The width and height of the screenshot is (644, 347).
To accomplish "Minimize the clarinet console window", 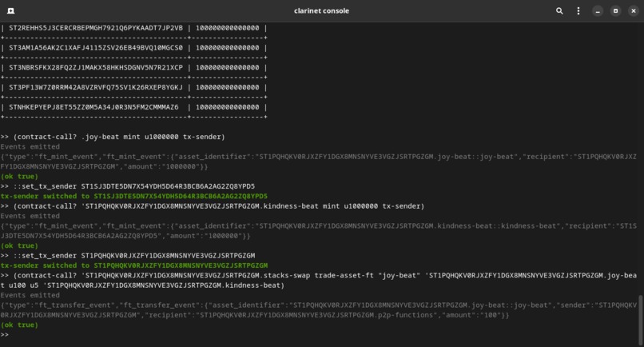I will tap(598, 11).
